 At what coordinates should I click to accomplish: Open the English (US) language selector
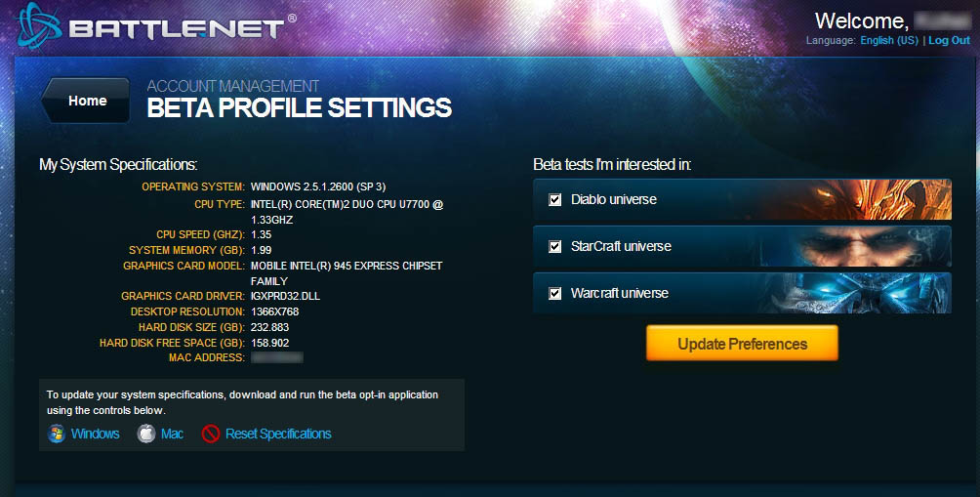click(888, 40)
